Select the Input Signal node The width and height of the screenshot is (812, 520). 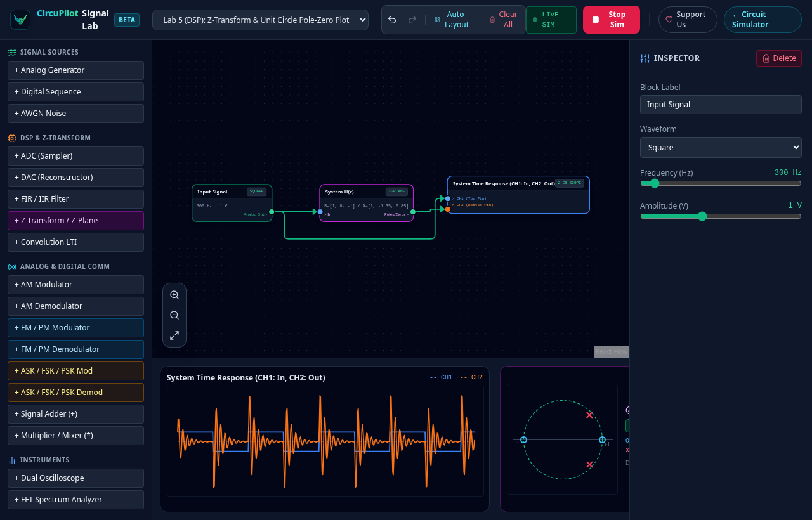point(232,203)
